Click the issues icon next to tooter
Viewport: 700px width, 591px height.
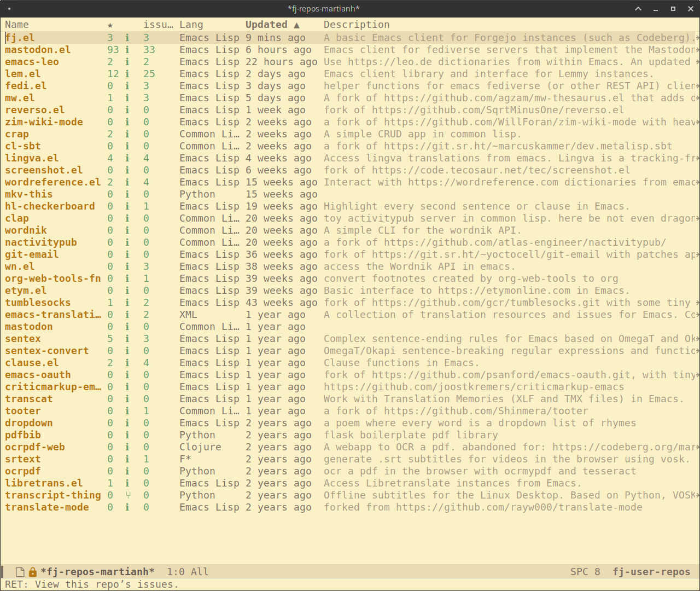tap(127, 410)
